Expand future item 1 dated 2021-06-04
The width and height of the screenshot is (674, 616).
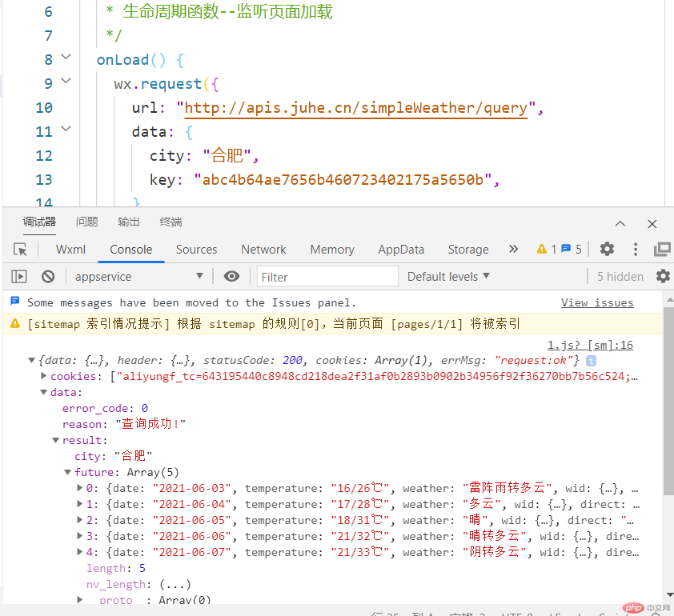(79, 503)
